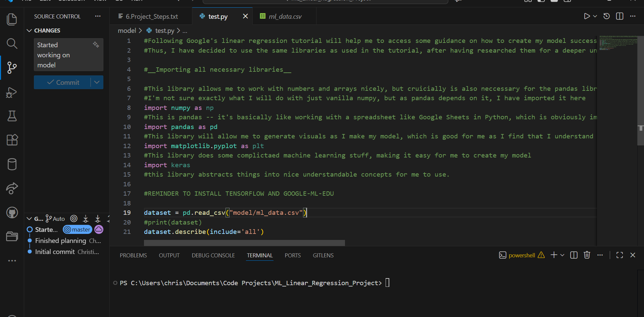
Task: Split the editor to the right
Action: pyautogui.click(x=620, y=16)
